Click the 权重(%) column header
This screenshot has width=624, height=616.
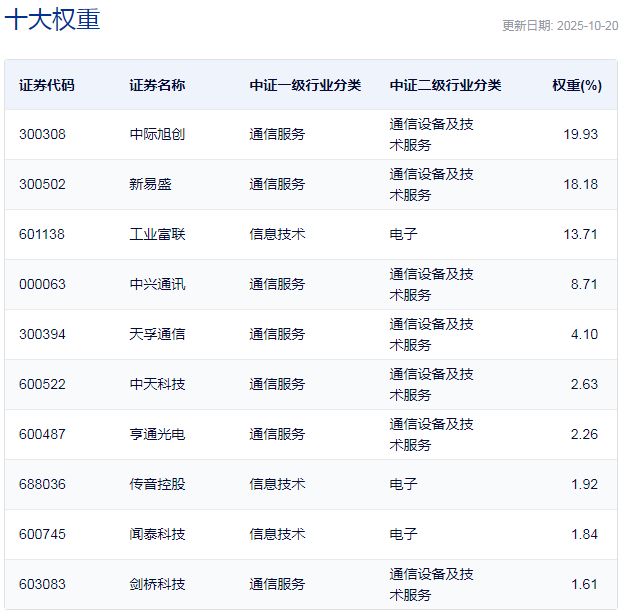pyautogui.click(x=576, y=85)
